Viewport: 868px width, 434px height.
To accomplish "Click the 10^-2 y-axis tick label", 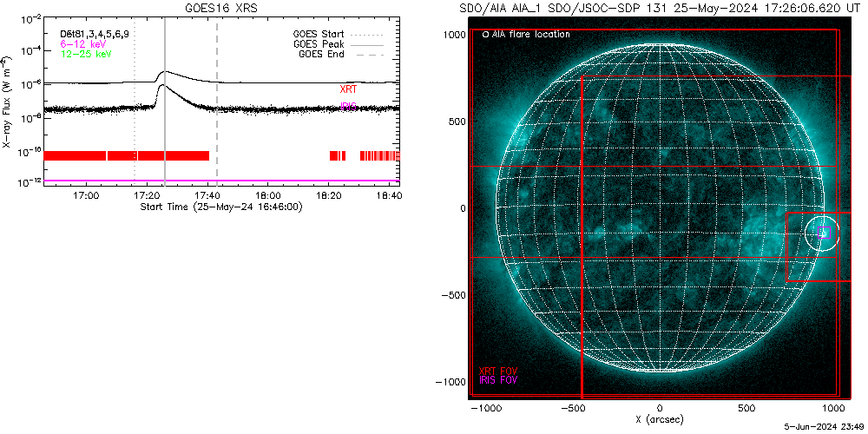I will pos(30,20).
